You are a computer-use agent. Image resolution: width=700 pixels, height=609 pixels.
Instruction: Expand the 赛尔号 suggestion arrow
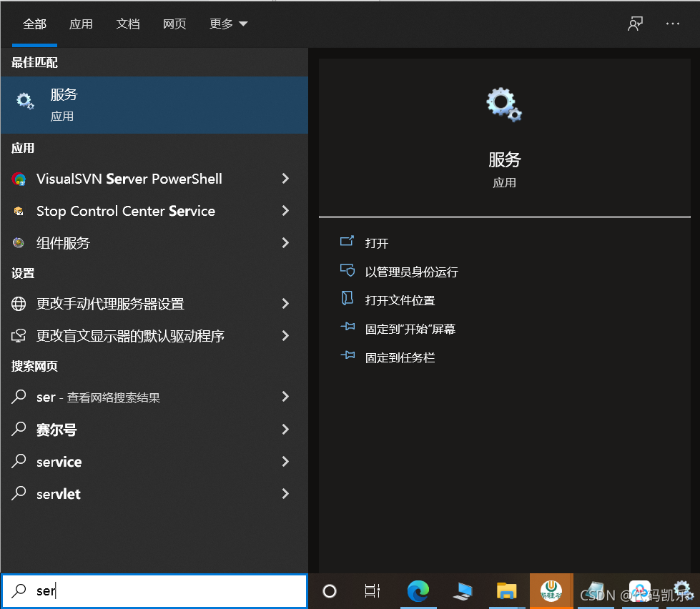click(286, 429)
